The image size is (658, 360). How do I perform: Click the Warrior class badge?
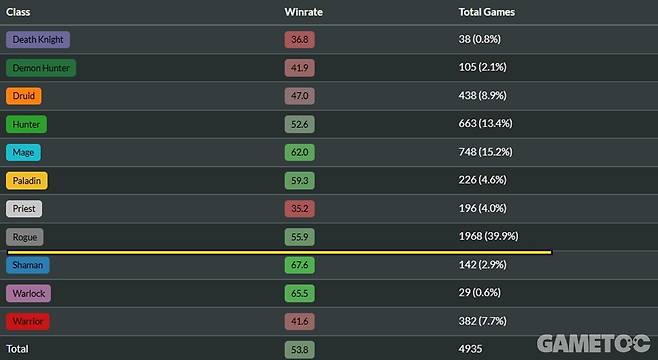tap(28, 321)
